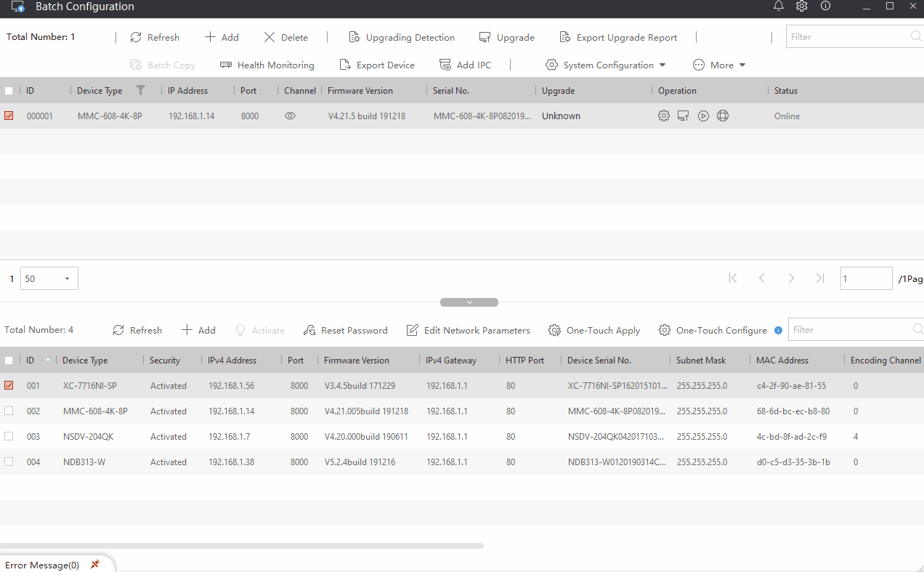Open the System Configuration dropdown
The width and height of the screenshot is (924, 572).
[x=606, y=65]
